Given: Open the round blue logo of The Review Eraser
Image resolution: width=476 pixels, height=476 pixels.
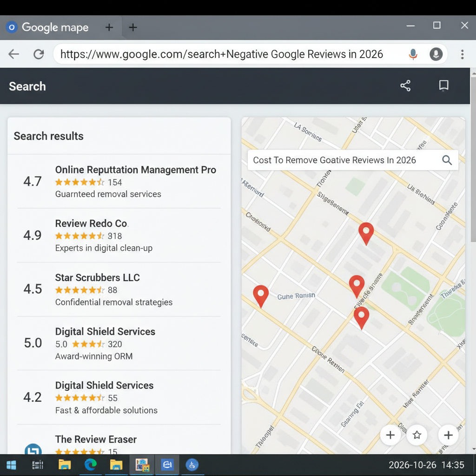Looking at the screenshot, I should (x=33, y=450).
